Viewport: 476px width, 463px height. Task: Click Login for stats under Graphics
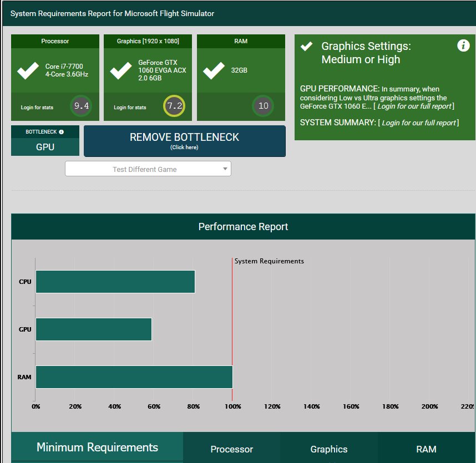(x=130, y=108)
